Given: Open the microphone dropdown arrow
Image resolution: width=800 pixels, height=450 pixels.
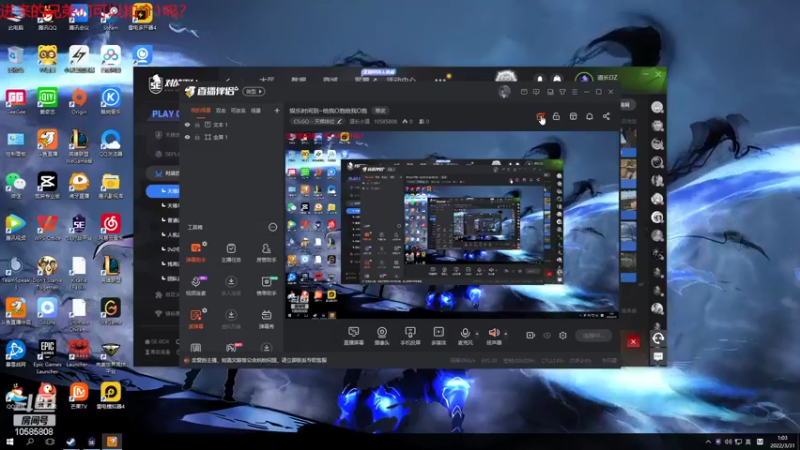Looking at the screenshot, I should point(477,334).
